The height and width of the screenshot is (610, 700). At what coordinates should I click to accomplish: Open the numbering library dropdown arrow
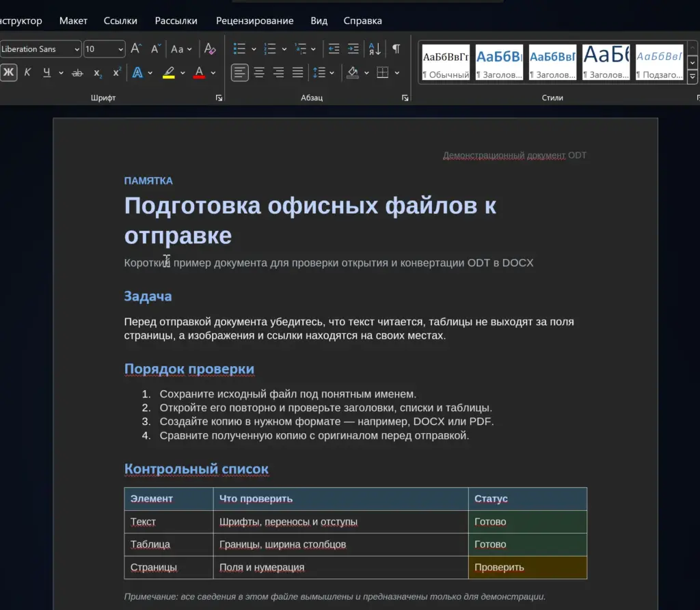(284, 49)
